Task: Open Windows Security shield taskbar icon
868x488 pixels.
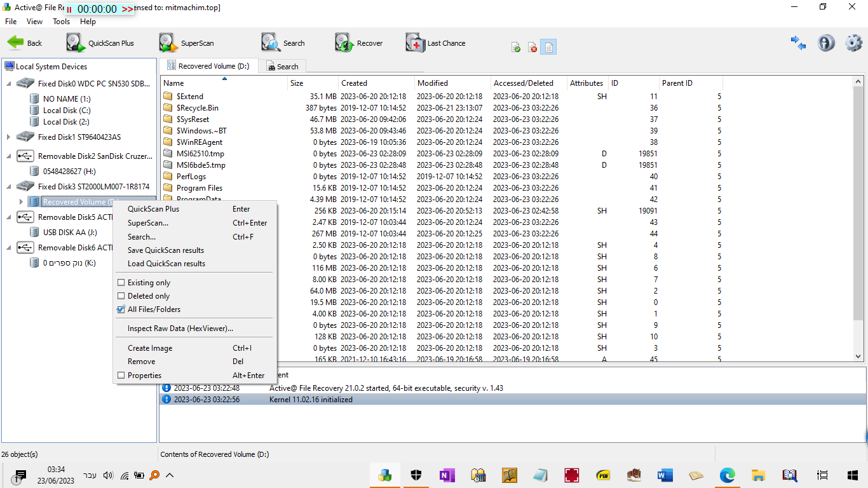Action: pyautogui.click(x=416, y=475)
